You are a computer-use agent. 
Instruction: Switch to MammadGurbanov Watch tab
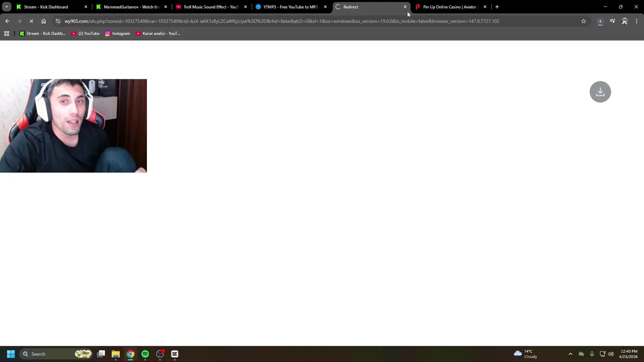point(131,7)
